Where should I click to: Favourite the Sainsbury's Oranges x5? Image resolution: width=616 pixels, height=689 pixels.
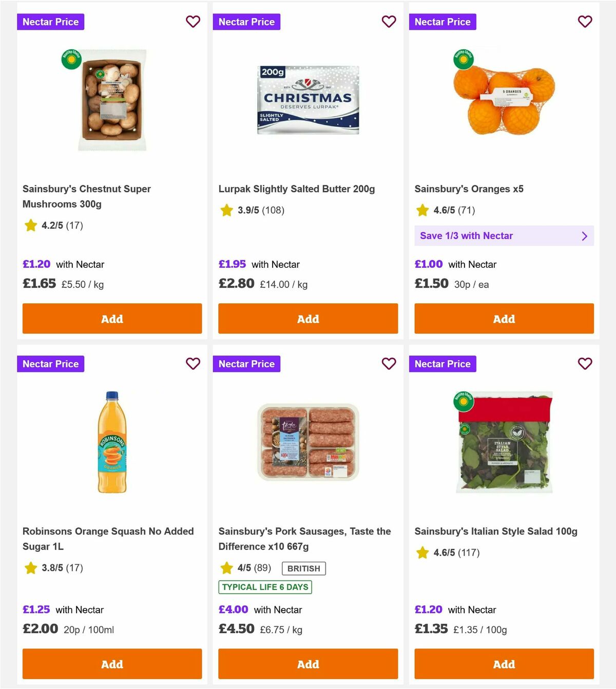click(x=585, y=22)
